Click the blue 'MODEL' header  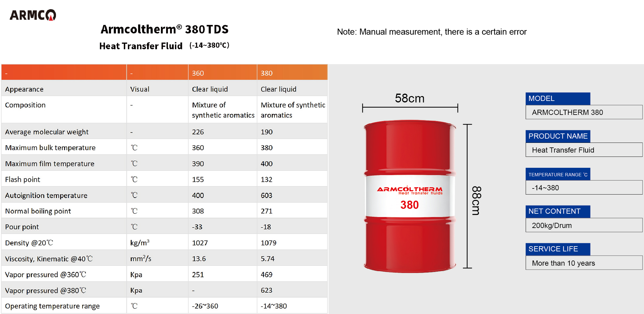(x=558, y=98)
